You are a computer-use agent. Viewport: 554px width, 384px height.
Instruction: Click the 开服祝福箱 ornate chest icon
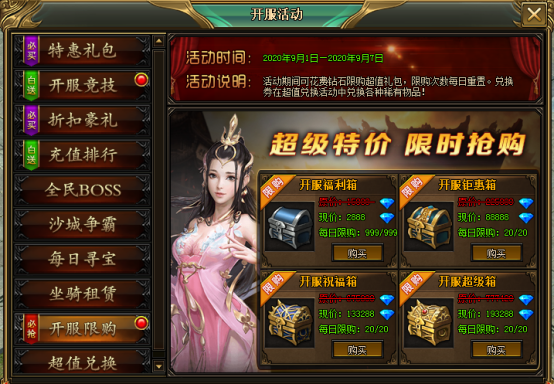coord(290,323)
